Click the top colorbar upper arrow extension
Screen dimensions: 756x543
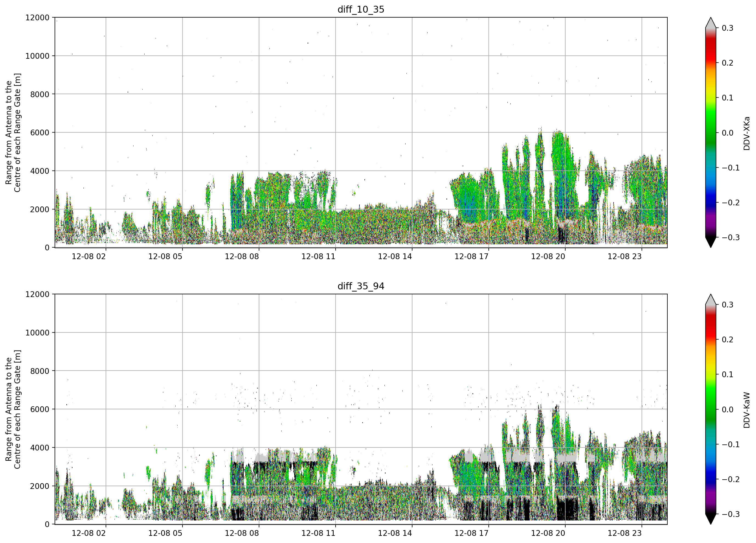click(711, 23)
